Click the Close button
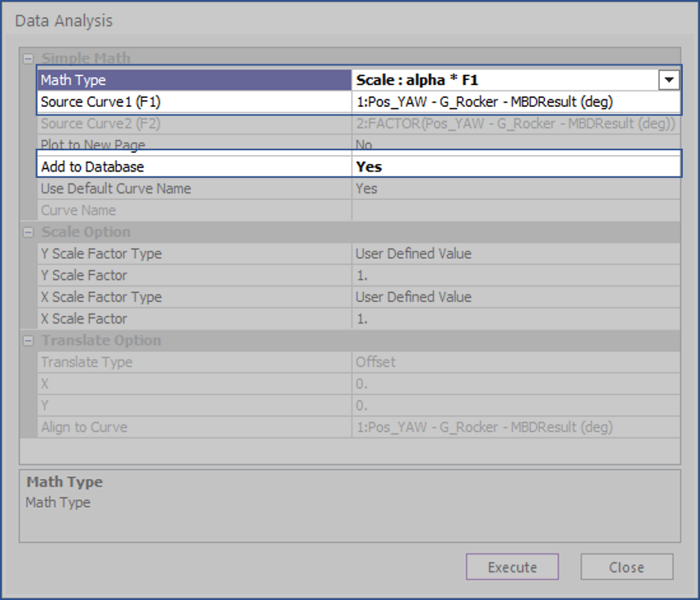 [x=626, y=567]
